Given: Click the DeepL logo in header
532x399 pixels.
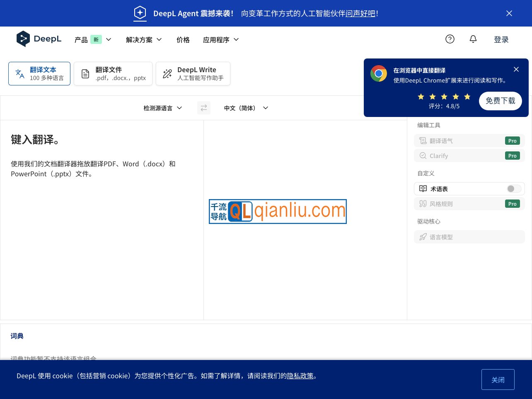Looking at the screenshot, I should tap(39, 39).
